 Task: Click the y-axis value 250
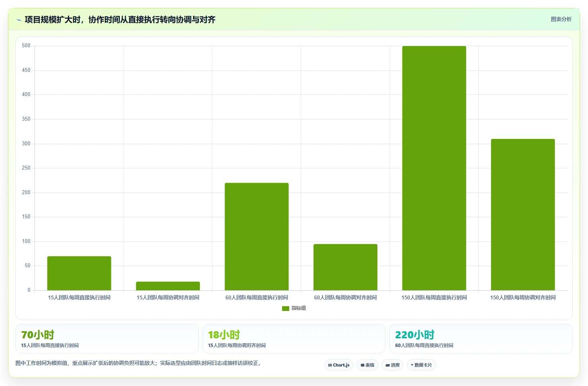point(26,168)
